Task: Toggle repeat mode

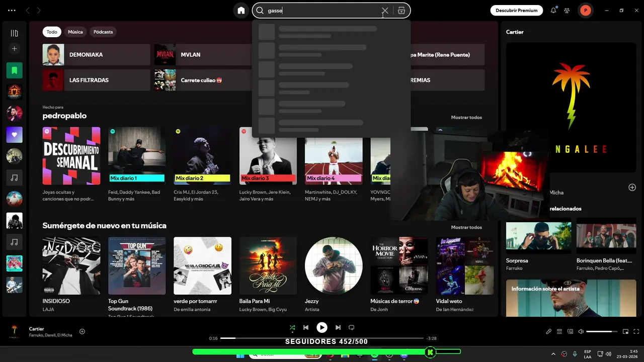Action: 352,327
